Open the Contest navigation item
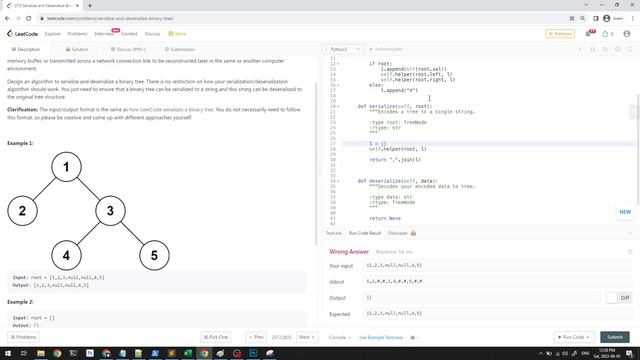The width and height of the screenshot is (640, 360). coord(129,34)
